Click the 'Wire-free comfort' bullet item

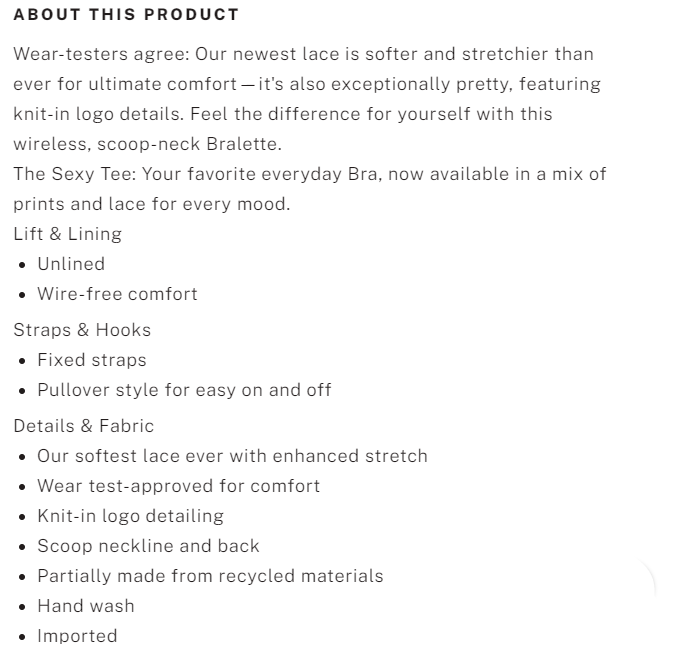(118, 294)
